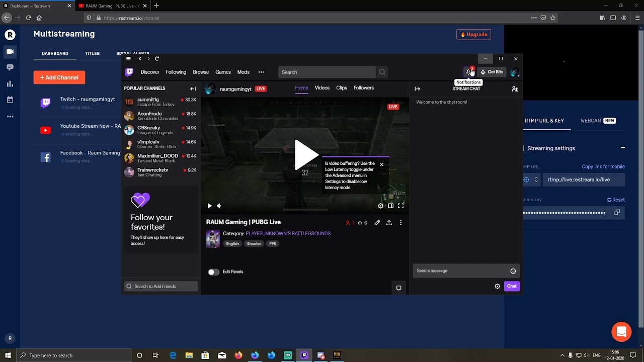This screenshot has height=362, width=644.
Task: Click the large play button on video
Action: [306, 155]
